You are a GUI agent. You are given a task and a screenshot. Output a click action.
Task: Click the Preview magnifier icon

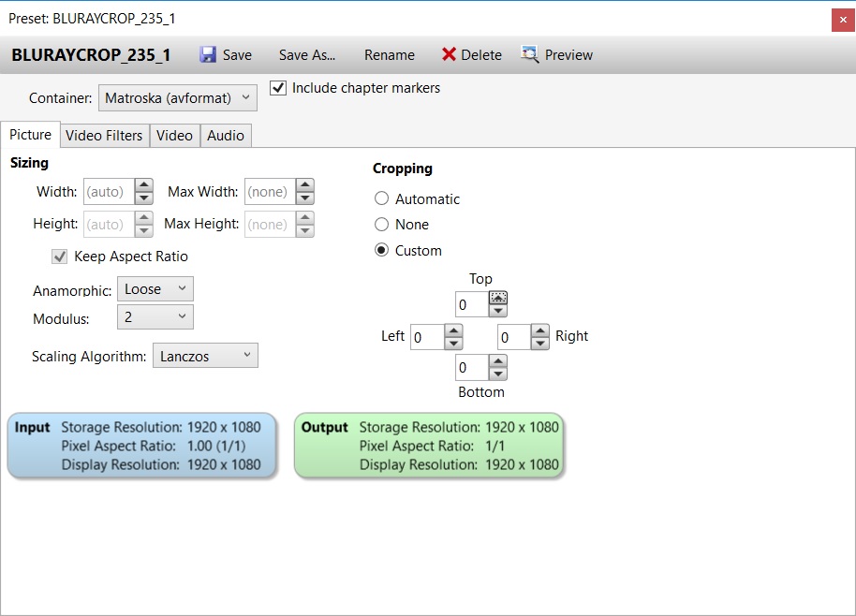pos(529,54)
